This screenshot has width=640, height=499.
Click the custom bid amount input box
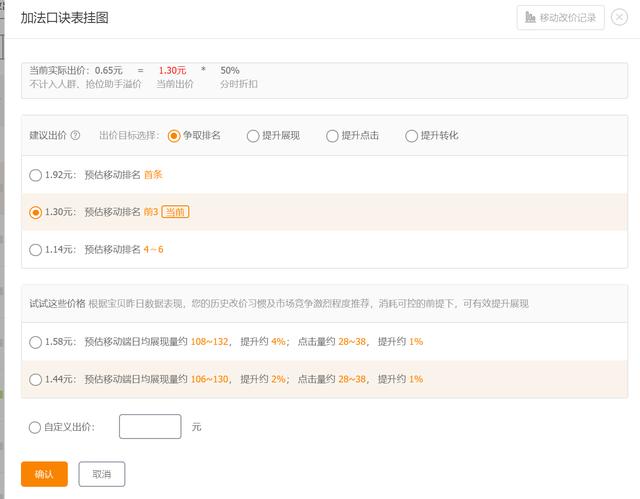click(x=150, y=427)
